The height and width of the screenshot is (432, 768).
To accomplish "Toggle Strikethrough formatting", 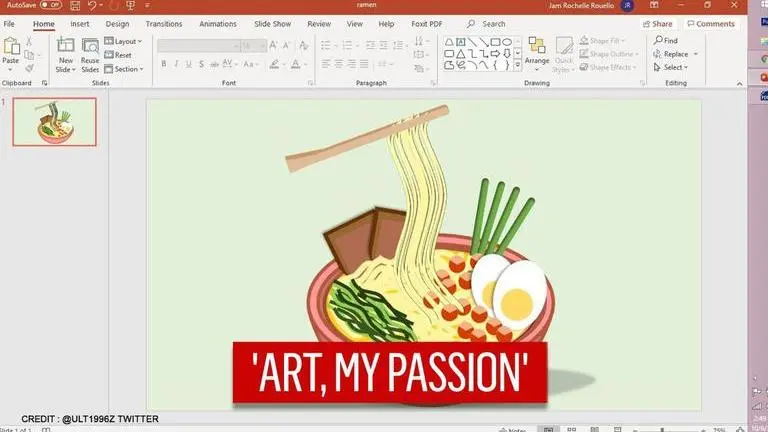I will click(215, 64).
